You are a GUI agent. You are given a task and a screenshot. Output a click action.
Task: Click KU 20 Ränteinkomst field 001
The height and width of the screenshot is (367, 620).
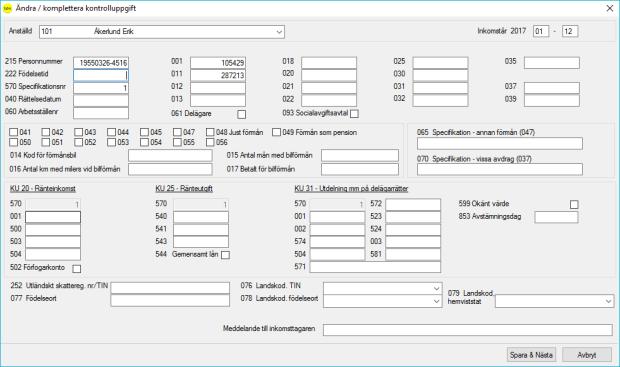[53, 217]
